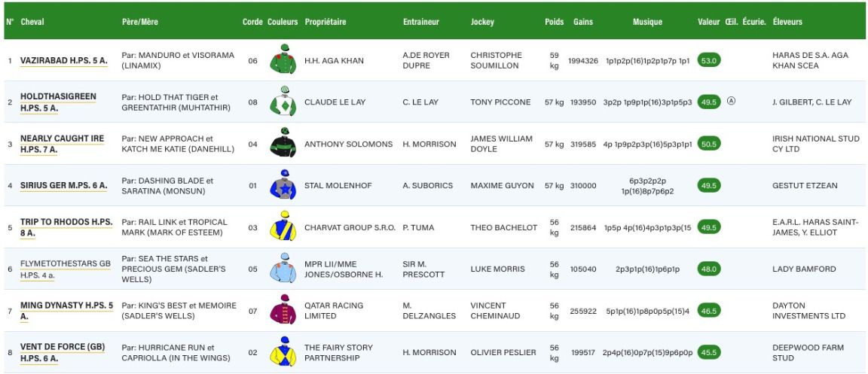
Task: Click the Couleurs column header
Action: [283, 22]
